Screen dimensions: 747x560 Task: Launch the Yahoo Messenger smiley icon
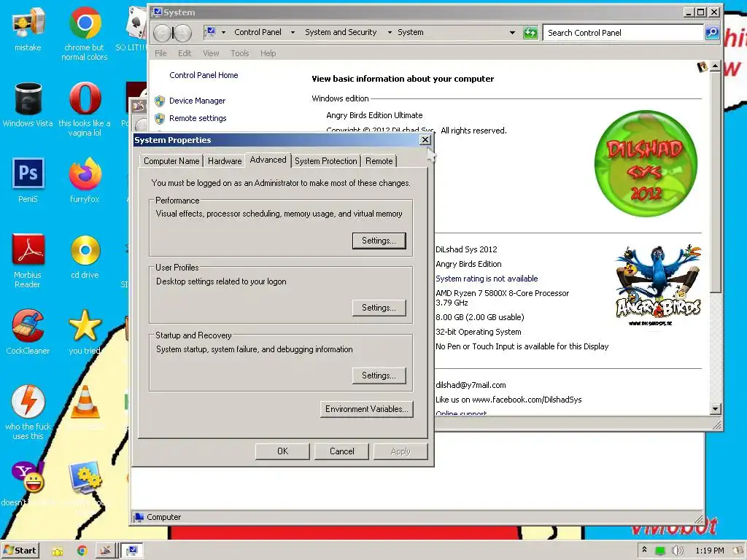(28, 477)
